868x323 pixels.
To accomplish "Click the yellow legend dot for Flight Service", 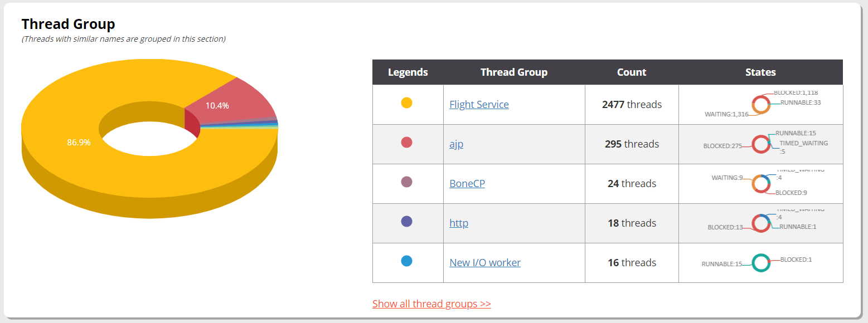I will (407, 103).
